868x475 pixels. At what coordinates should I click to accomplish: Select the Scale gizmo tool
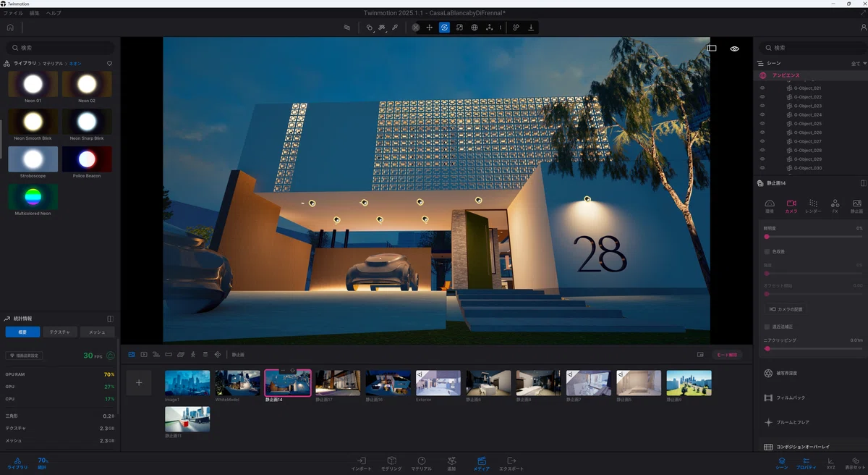point(459,28)
